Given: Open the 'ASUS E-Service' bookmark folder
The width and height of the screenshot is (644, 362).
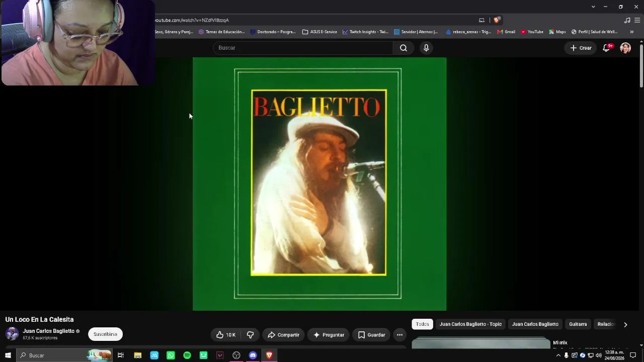Looking at the screenshot, I should (319, 32).
